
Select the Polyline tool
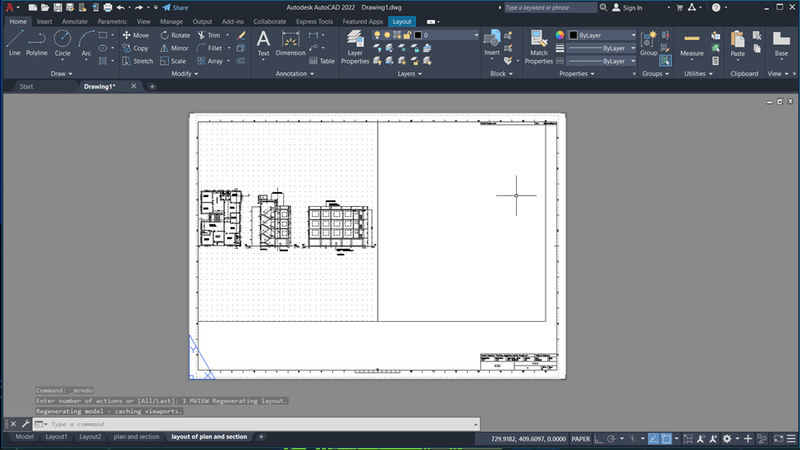37,43
